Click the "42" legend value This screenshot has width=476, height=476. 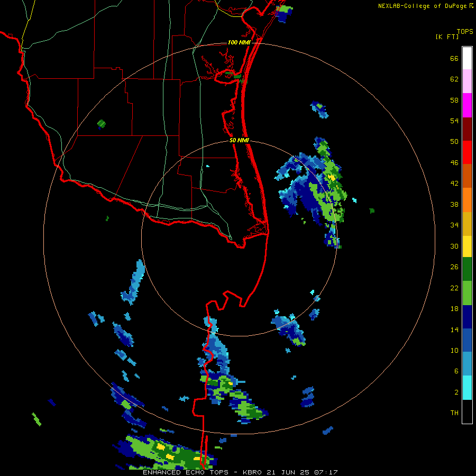point(454,184)
